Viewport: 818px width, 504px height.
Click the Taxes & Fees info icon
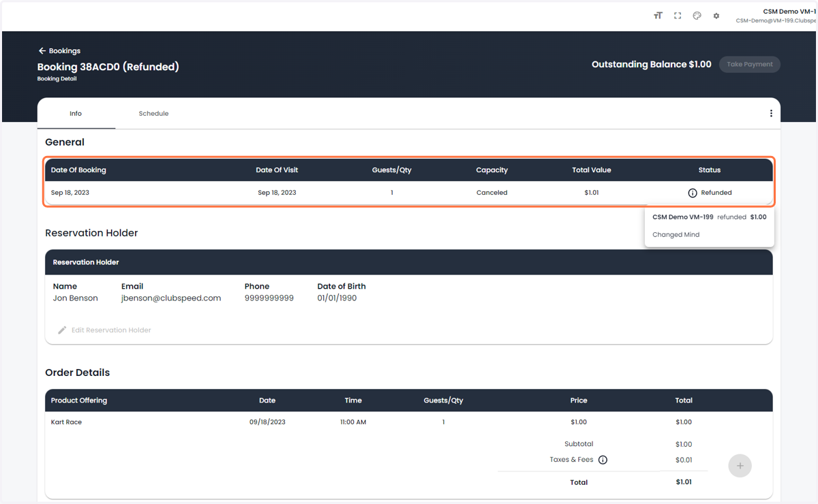pyautogui.click(x=603, y=460)
